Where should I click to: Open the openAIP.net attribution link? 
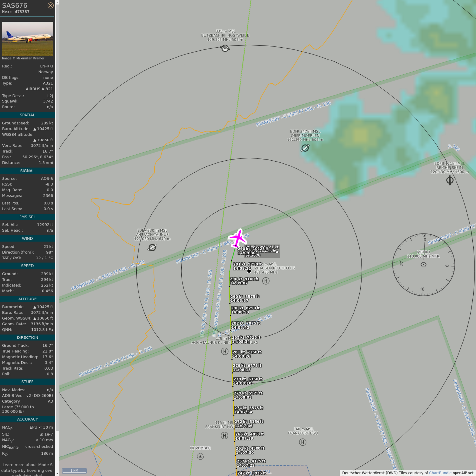[463, 473]
